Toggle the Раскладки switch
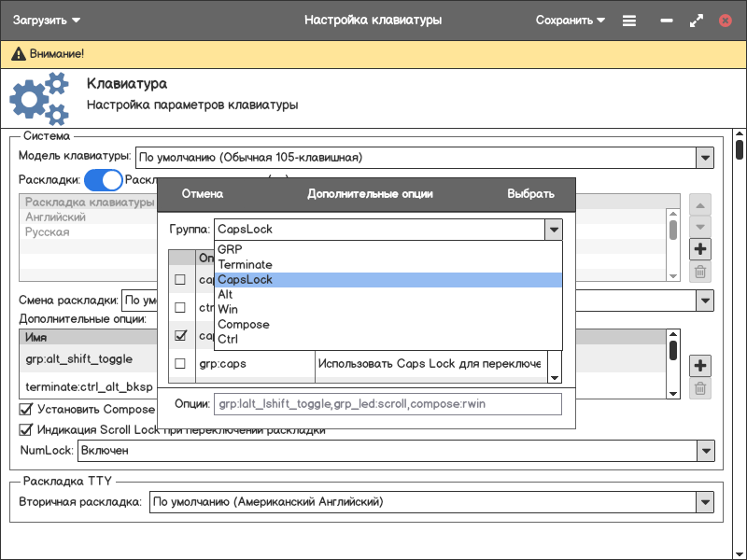747x560 pixels. [x=104, y=180]
